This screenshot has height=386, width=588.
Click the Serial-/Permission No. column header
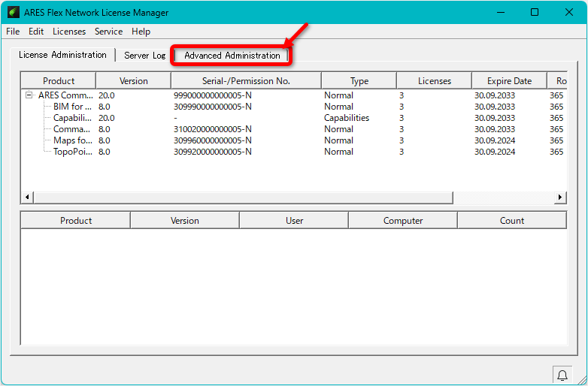(x=246, y=81)
